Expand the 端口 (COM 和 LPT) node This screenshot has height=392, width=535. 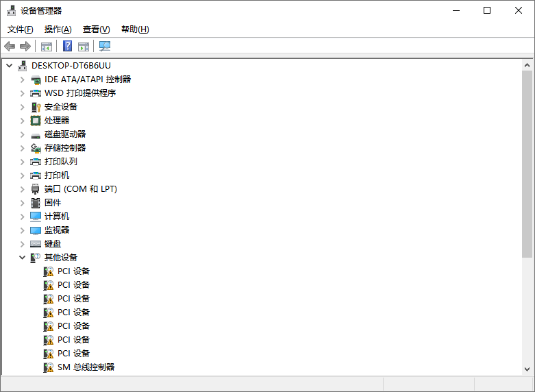click(x=22, y=189)
